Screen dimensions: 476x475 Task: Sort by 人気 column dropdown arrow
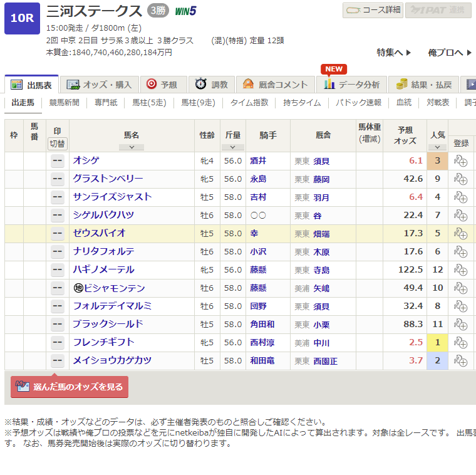(437, 147)
